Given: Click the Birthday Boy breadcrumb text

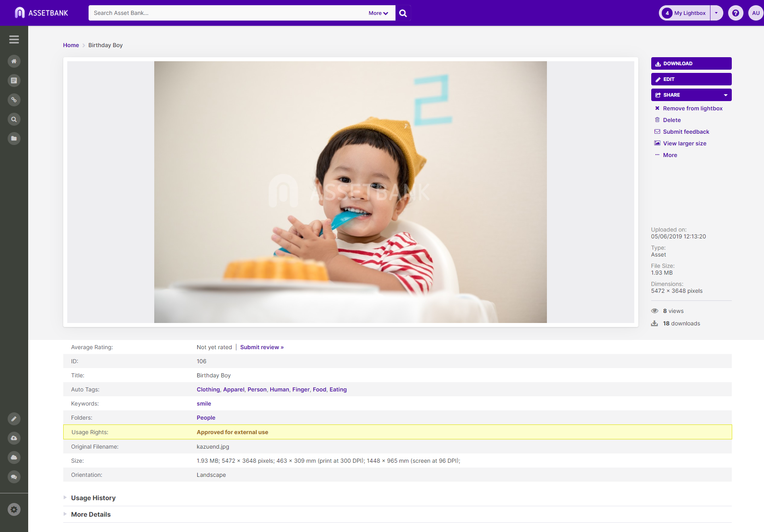Looking at the screenshot, I should (106, 45).
